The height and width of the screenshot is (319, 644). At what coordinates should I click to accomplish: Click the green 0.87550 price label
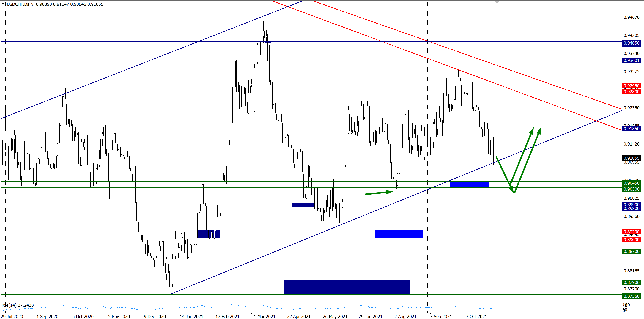[631, 296]
